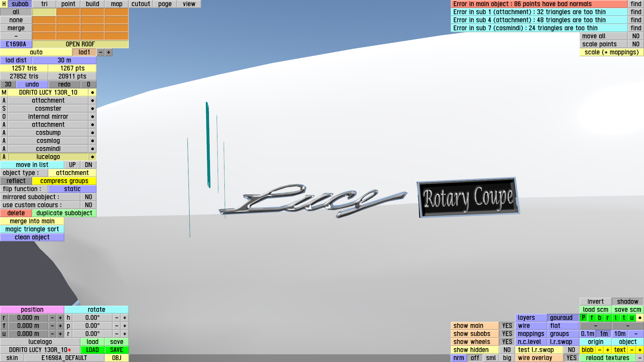Screen dimensions: 644x362
Task: Toggle show wheels YES option
Action: 507,342
